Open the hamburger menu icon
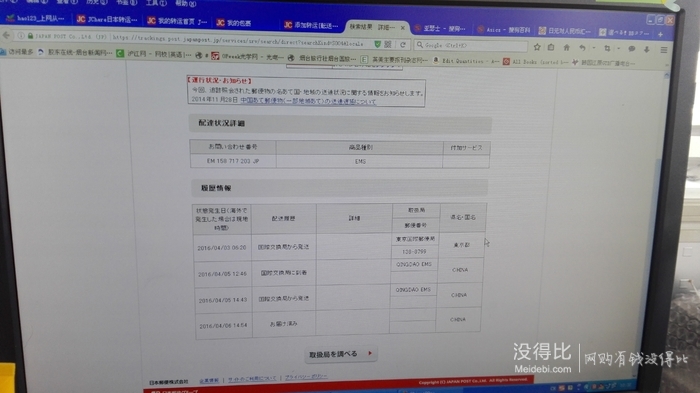 click(664, 50)
